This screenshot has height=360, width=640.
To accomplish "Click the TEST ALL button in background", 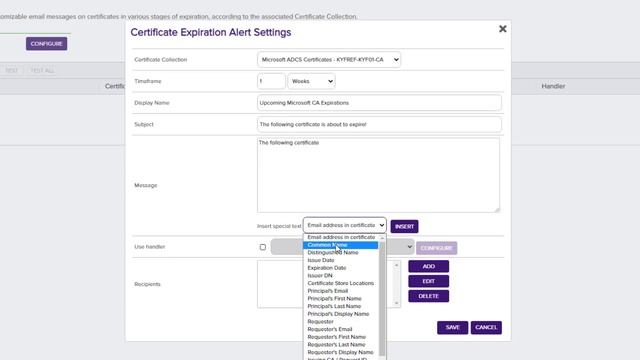I will tap(42, 71).
